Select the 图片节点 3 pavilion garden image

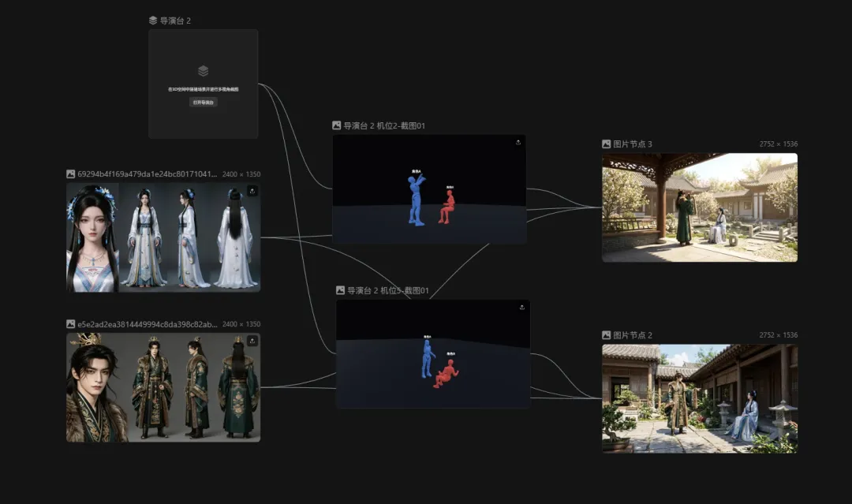700,207
